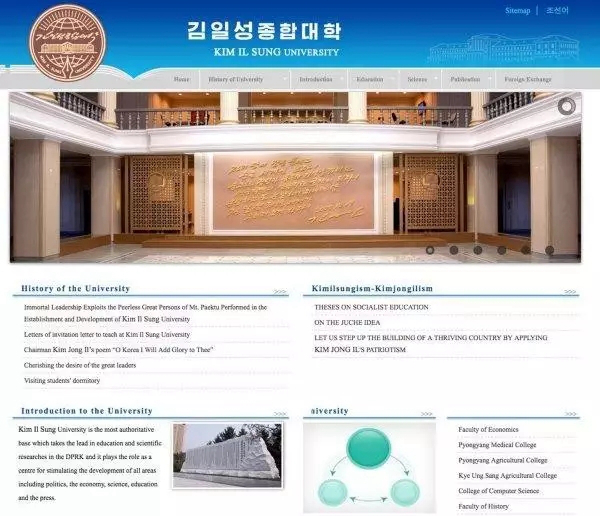Click the more arrows for Kimilsungism-Kimjongilism
Viewport: 600px width, 516px height.
click(x=570, y=292)
